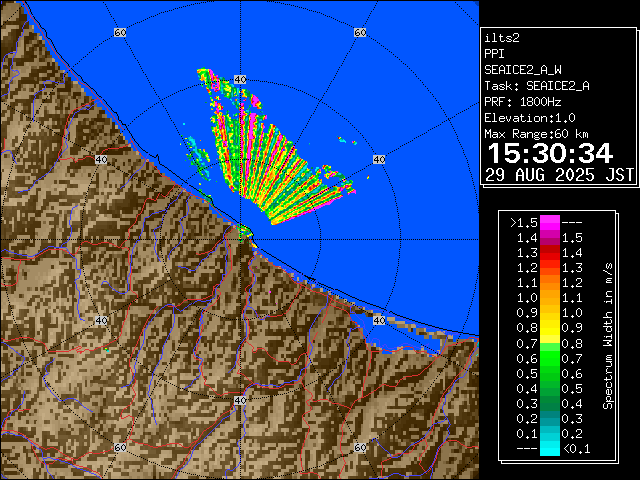Select the teal 0.2 legend swatch
Viewport: 640px width, 480px height.
tap(549, 417)
